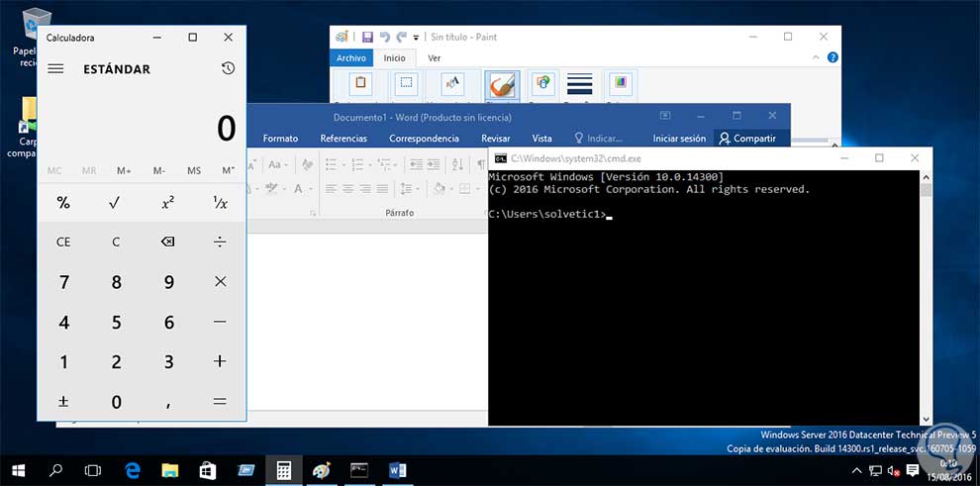Click the justify alignment icon in Word
This screenshot has width=980, height=486.
coord(382,189)
